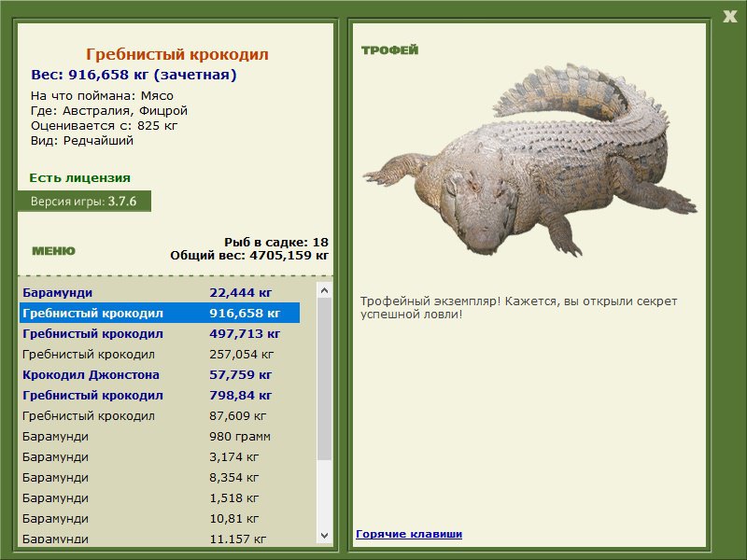Click the scroll up arrow of the fish list
The height and width of the screenshot is (560, 747).
[x=324, y=290]
